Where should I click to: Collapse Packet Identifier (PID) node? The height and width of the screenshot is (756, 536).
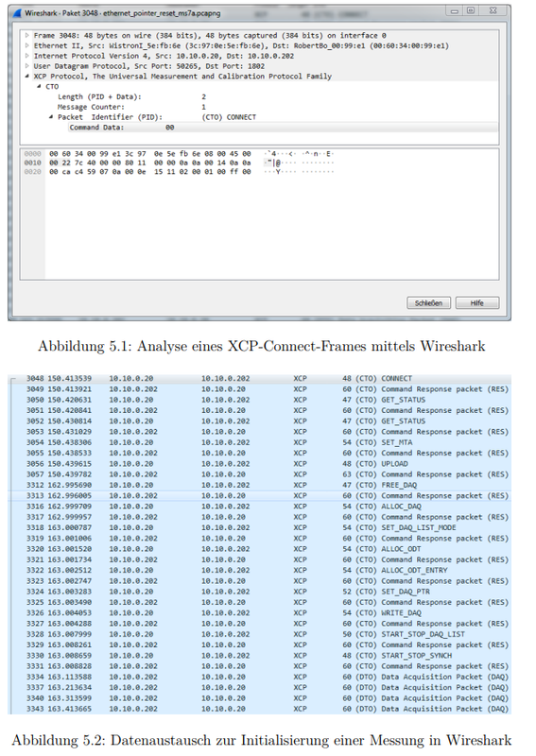point(51,116)
